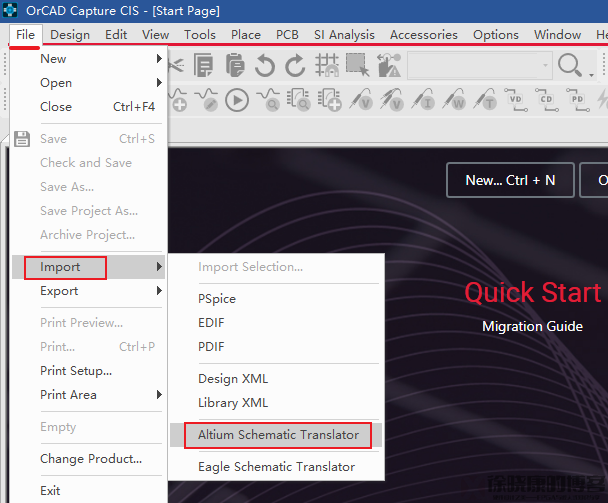608x503 pixels.
Task: Select Altium Schematic Translator
Action: click(x=278, y=435)
